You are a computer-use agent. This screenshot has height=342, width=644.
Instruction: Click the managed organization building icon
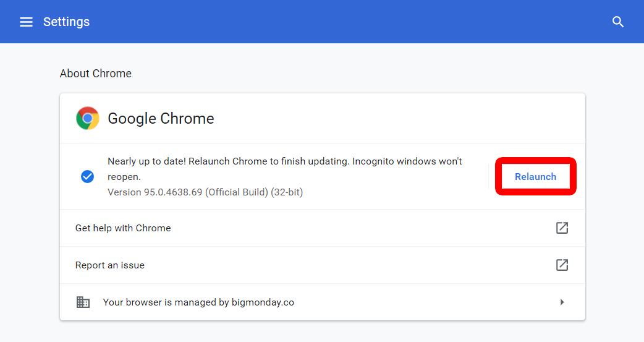[83, 302]
